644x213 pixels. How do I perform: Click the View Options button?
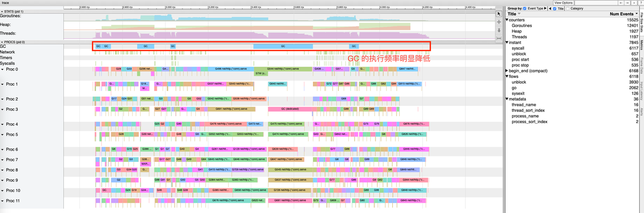point(563,3)
